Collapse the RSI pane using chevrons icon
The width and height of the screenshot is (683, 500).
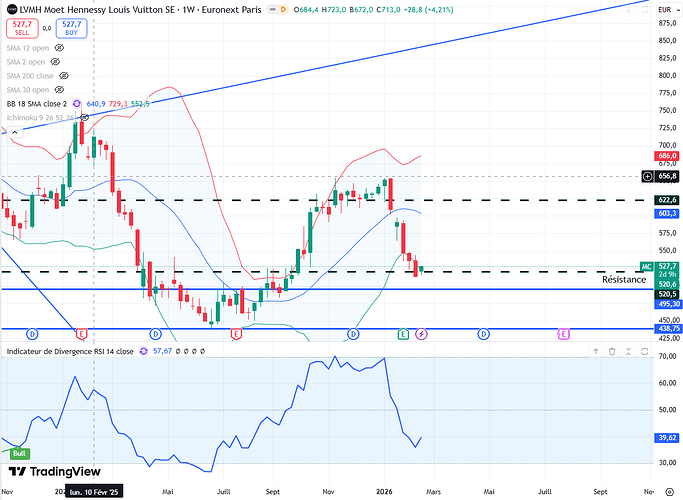pos(628,351)
